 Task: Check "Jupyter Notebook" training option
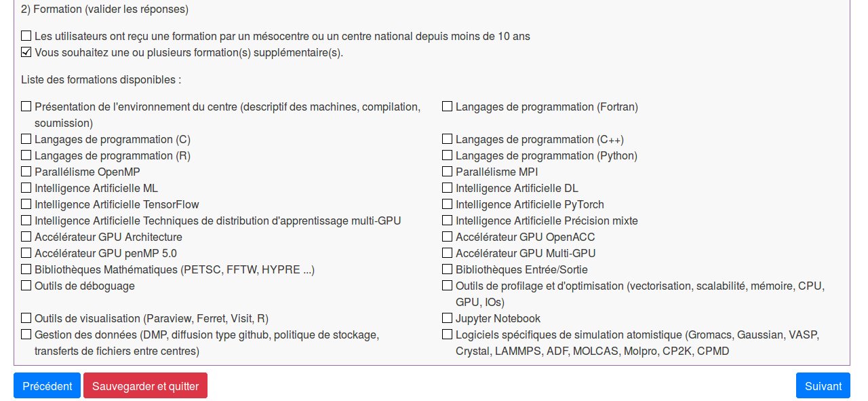pos(447,317)
